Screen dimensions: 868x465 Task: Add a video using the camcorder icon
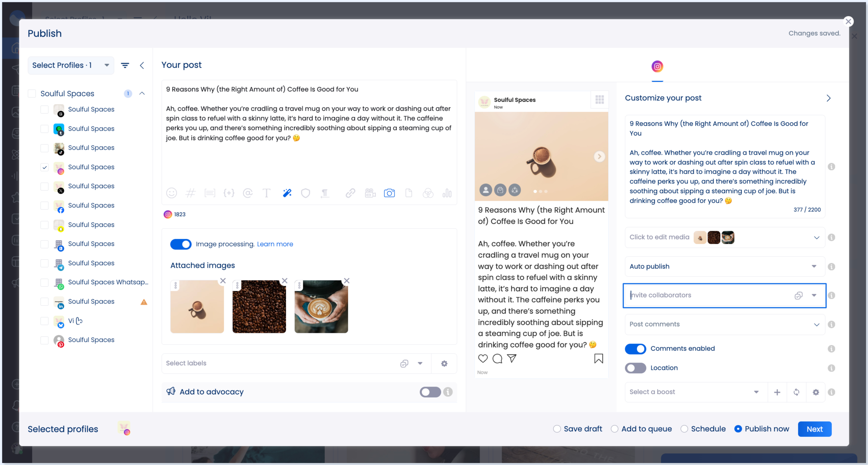(x=370, y=193)
